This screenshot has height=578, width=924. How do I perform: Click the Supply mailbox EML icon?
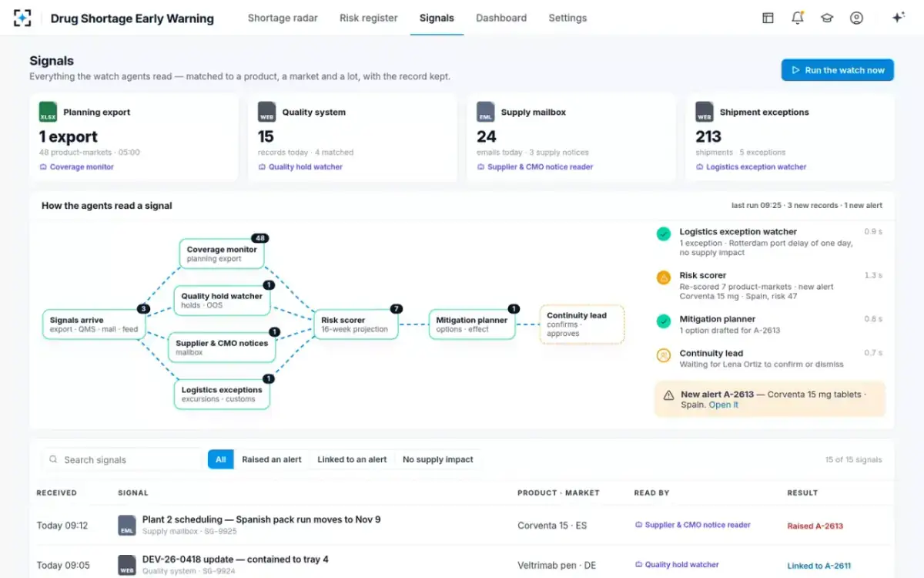486,112
